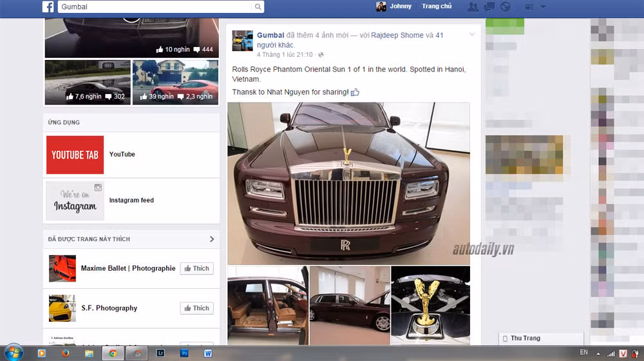Expand the Đã được trang này thích arrow
The height and width of the screenshot is (361, 644).
pyautogui.click(x=212, y=239)
